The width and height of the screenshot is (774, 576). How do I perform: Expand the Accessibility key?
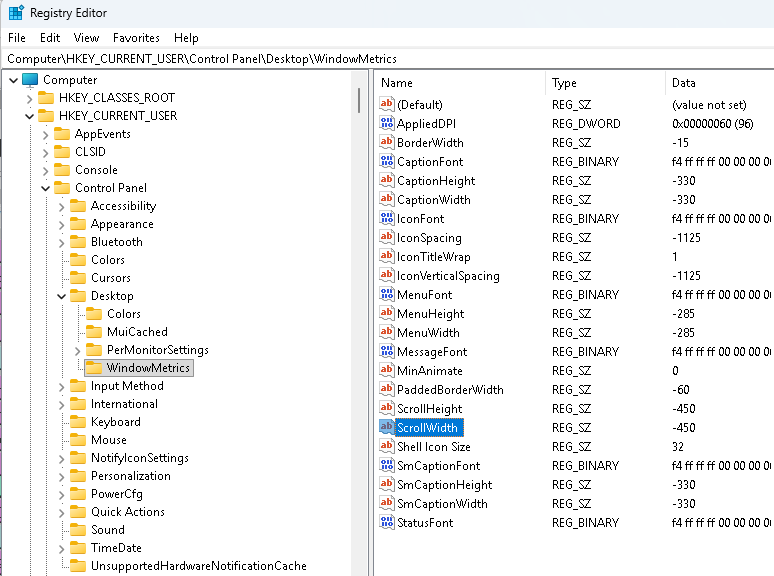tap(62, 206)
